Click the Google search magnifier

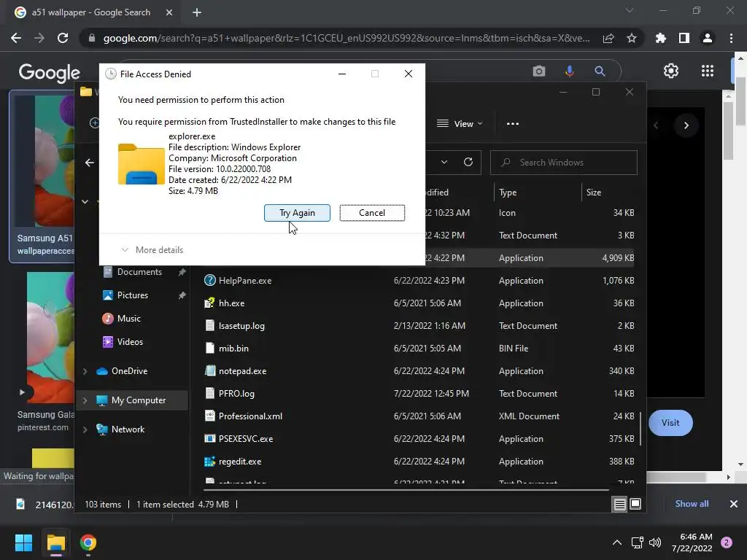click(600, 71)
